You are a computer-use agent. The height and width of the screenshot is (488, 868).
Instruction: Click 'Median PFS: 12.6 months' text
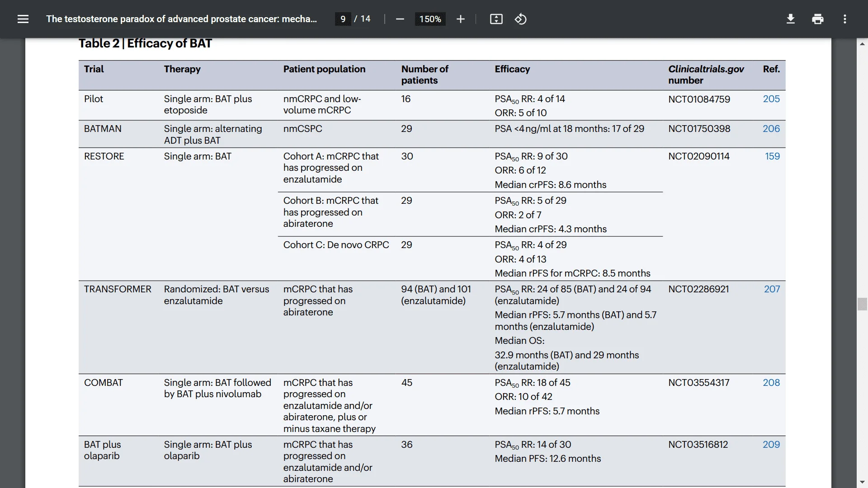point(547,459)
